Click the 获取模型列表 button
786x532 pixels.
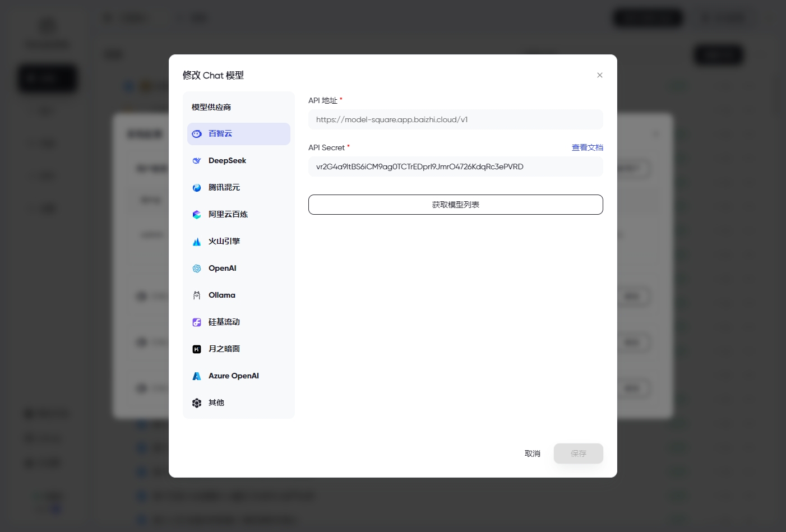click(x=456, y=205)
